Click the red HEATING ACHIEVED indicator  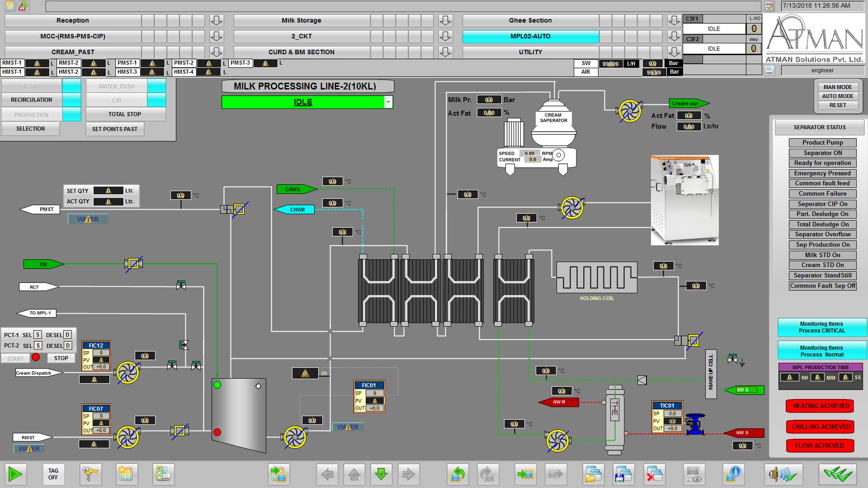[820, 406]
